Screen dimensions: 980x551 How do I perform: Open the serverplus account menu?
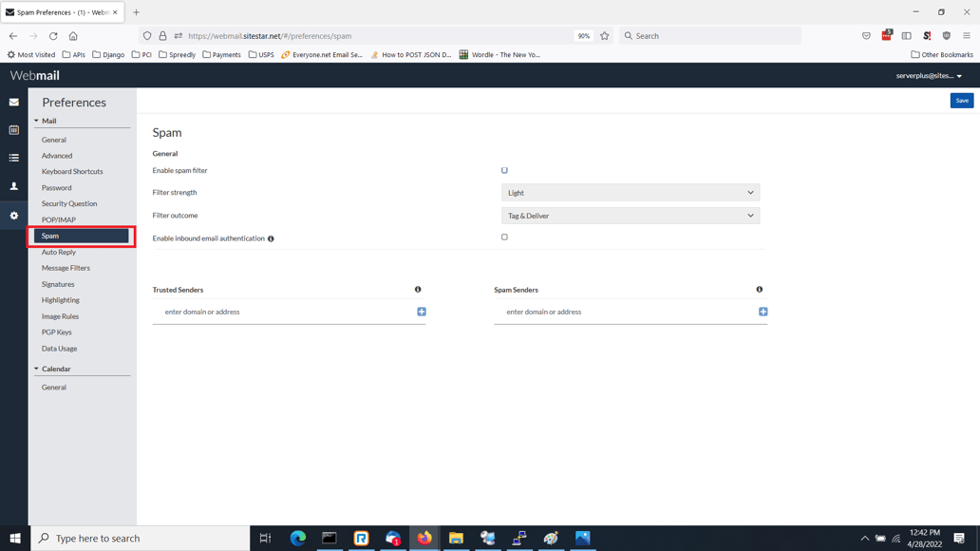pos(929,76)
